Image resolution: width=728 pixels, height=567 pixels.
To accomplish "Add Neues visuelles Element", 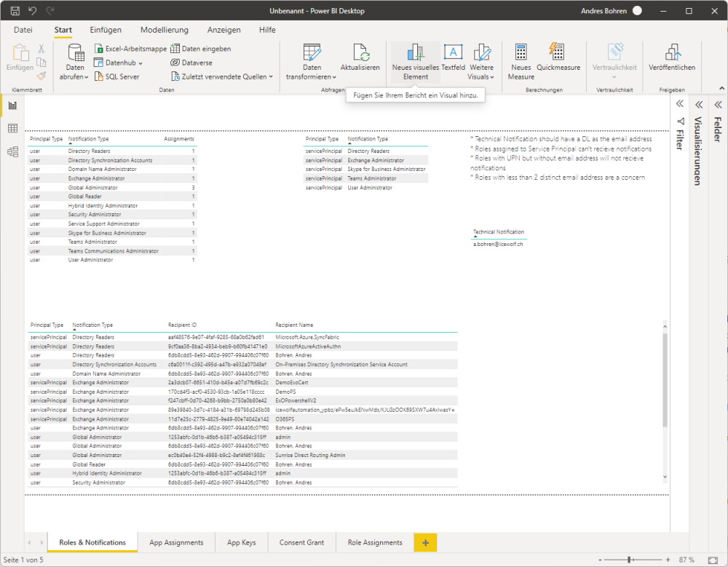I will pyautogui.click(x=416, y=62).
